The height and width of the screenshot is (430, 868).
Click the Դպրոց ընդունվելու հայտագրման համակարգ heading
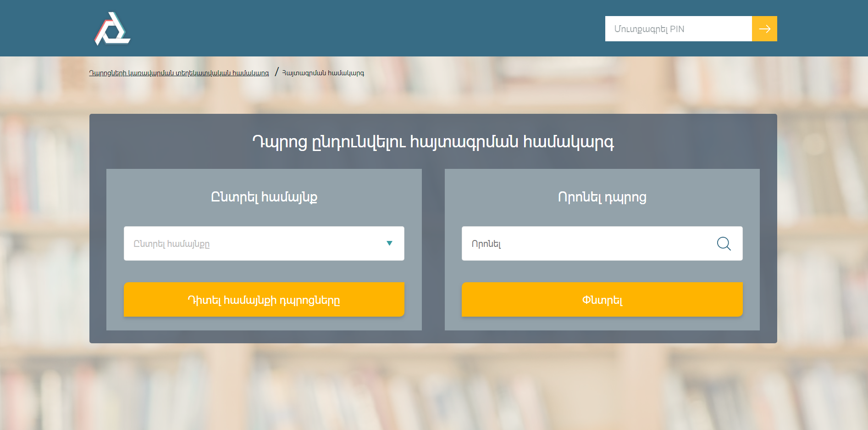pos(433,142)
